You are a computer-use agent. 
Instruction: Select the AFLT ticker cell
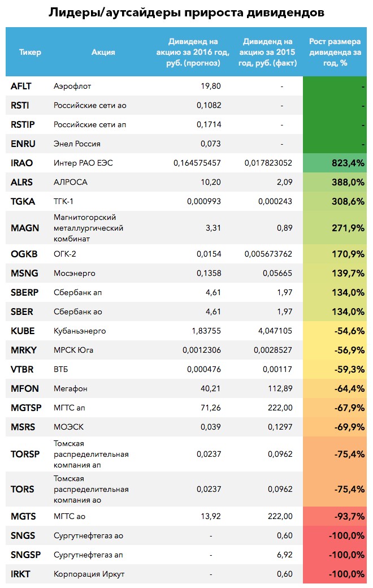pyautogui.click(x=21, y=87)
